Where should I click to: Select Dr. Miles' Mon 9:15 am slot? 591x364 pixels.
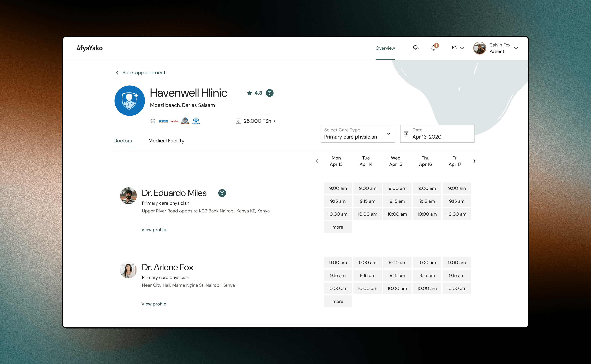[338, 201]
